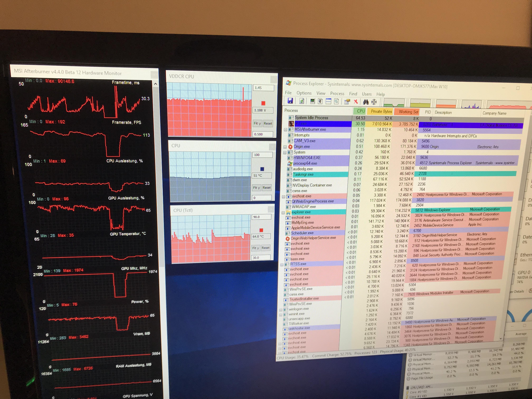Screen dimensions: 532x399
Task: Select the Taskmgr.exe process row
Action: point(303,174)
